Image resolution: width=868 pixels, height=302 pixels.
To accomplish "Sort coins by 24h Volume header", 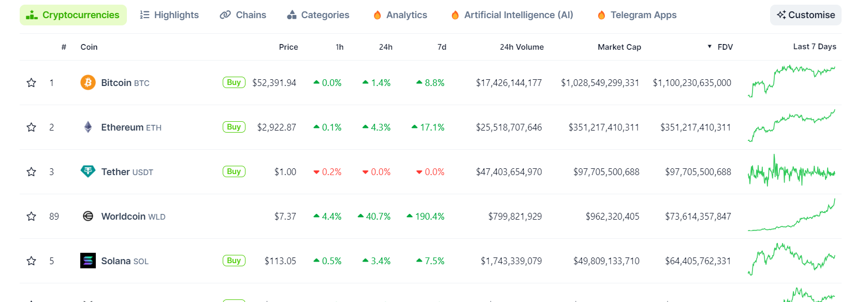I will click(522, 47).
